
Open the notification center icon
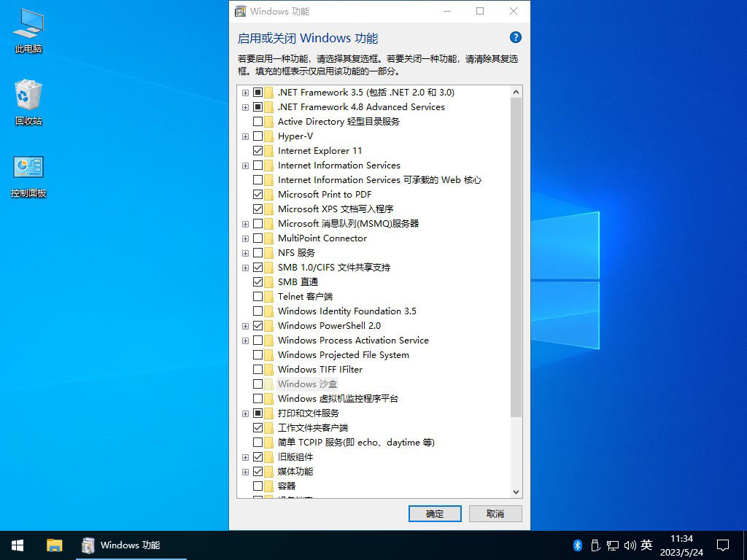(721, 545)
